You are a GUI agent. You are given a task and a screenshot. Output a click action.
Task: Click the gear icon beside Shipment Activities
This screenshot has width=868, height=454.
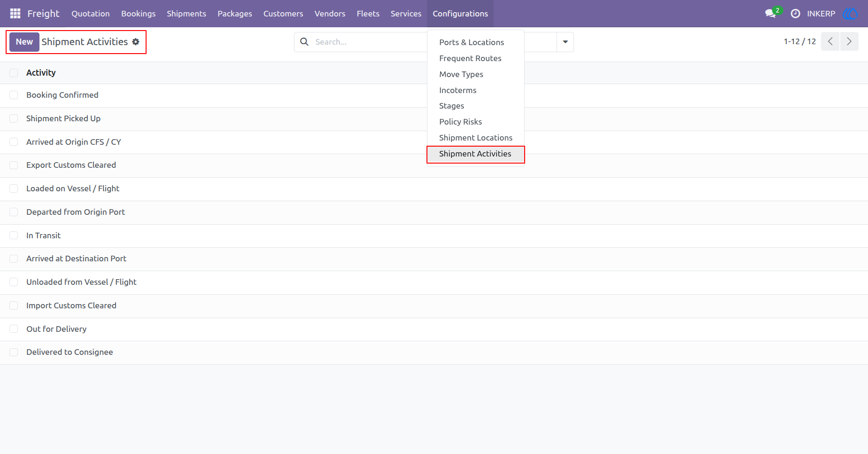tap(136, 42)
